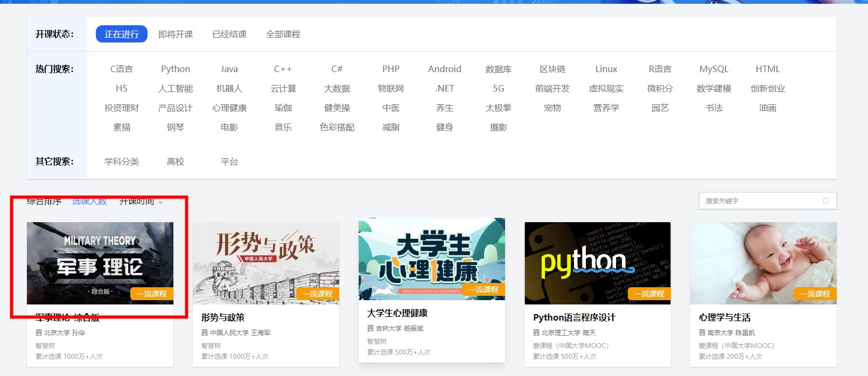Search hot keyword 中医
The height and width of the screenshot is (376, 868).
(x=391, y=108)
